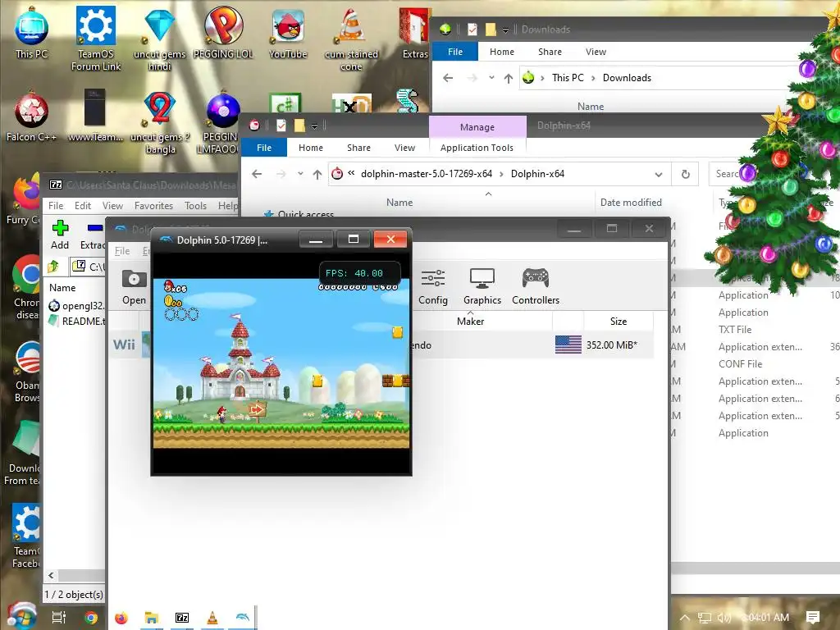Click dolphin-master-5.0-17269-x64 breadcrumb segment
The height and width of the screenshot is (630, 840).
[x=427, y=174]
